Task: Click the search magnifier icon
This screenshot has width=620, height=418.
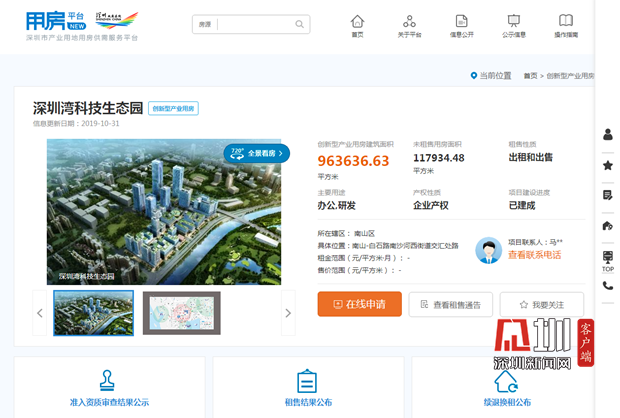Action: pyautogui.click(x=300, y=24)
